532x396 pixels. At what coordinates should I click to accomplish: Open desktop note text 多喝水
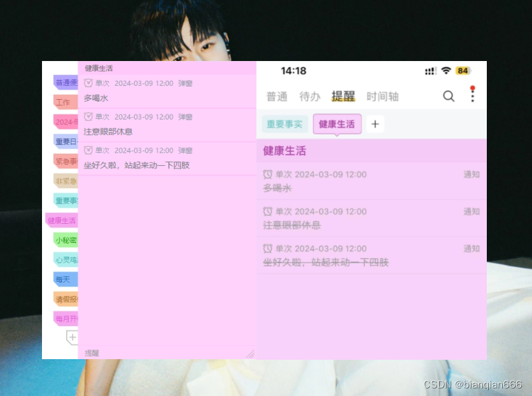click(x=96, y=98)
